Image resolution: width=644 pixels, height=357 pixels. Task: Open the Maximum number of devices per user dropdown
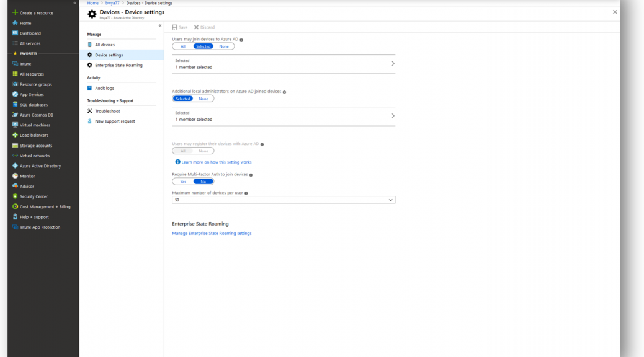(x=284, y=200)
